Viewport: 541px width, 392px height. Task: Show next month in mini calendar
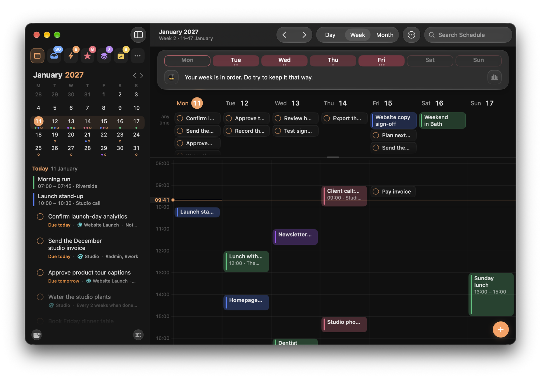142,76
